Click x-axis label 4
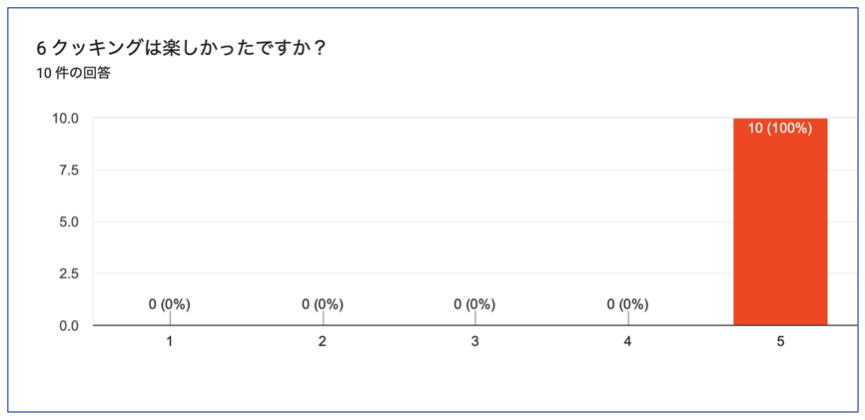This screenshot has height=420, width=865. tap(628, 342)
